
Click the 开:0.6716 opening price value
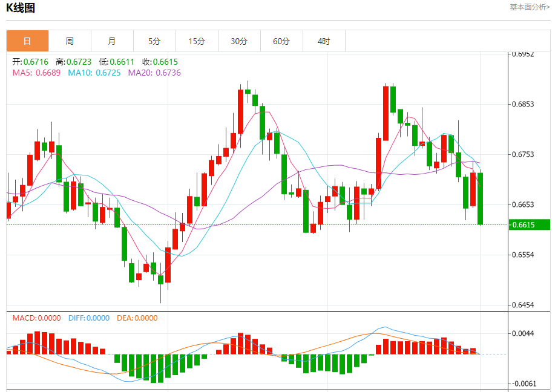point(30,62)
